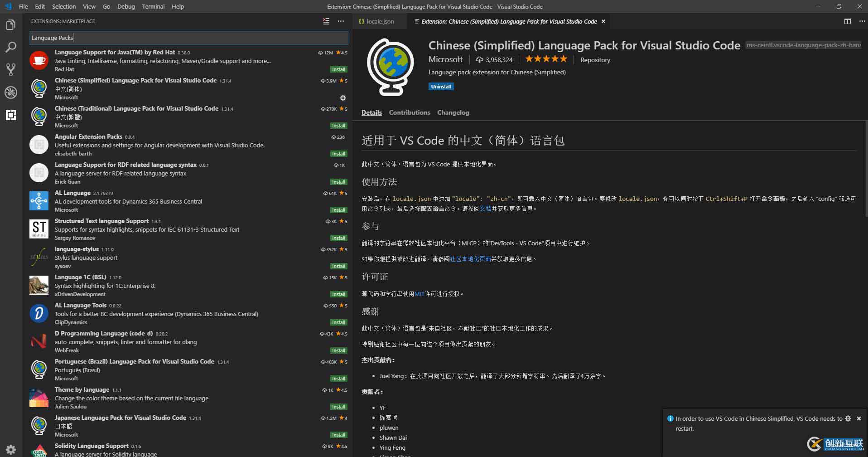Click the filter extensions icon above the list
868x457 pixels.
tap(326, 21)
